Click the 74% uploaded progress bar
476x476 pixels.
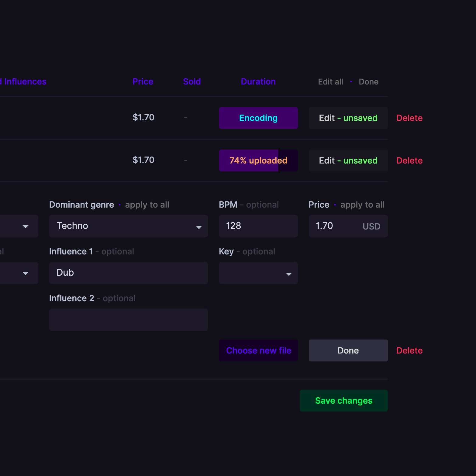point(258,160)
